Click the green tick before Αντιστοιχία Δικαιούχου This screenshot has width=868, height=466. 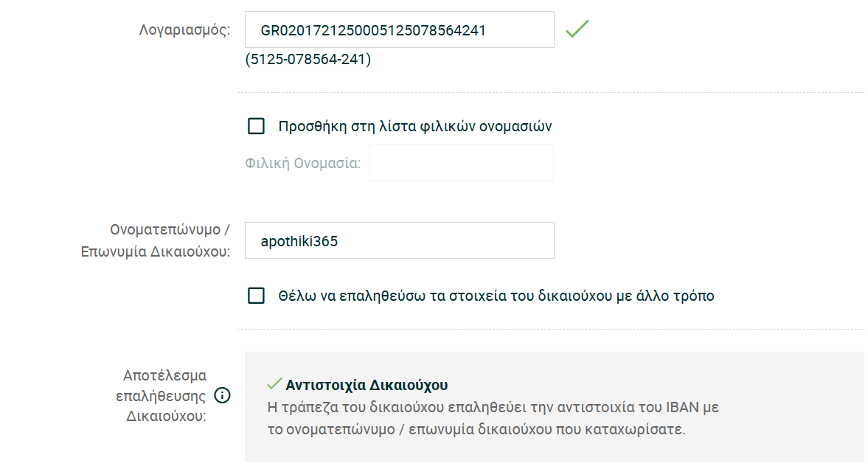pos(274,384)
